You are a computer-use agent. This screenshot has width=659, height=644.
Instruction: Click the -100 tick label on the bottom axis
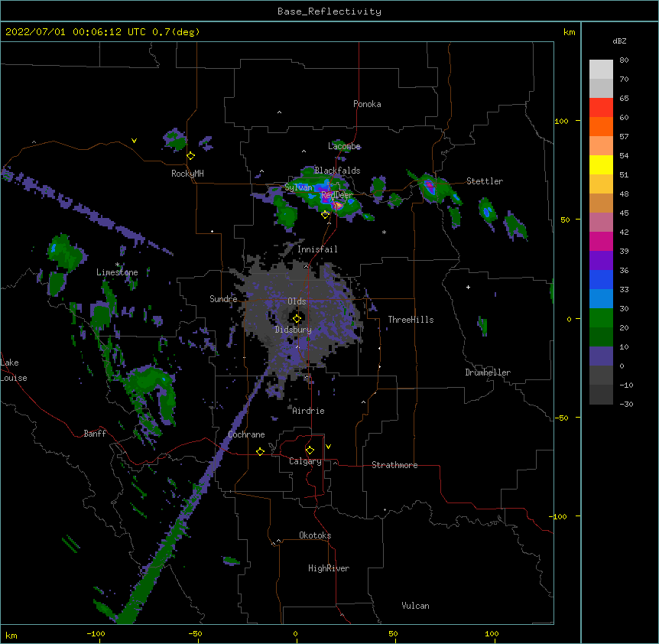pyautogui.click(x=96, y=634)
